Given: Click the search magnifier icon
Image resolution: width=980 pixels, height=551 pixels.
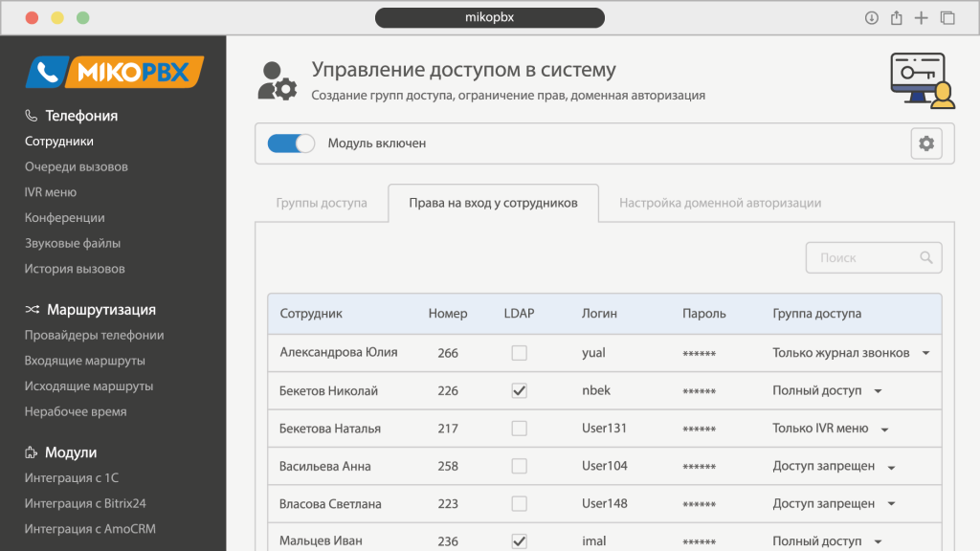Looking at the screenshot, I should 925,257.
